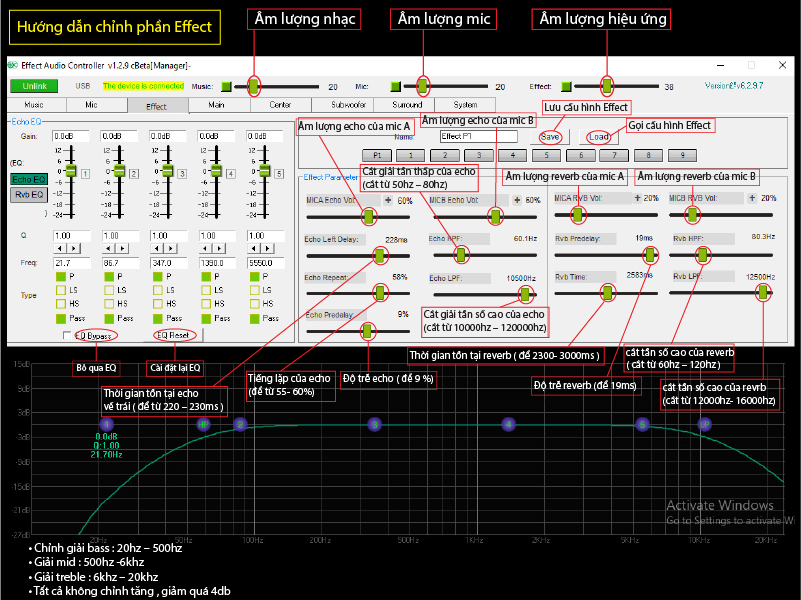Increase Q of band 5 with right arrow
The height and width of the screenshot is (600, 801).
tap(268, 248)
